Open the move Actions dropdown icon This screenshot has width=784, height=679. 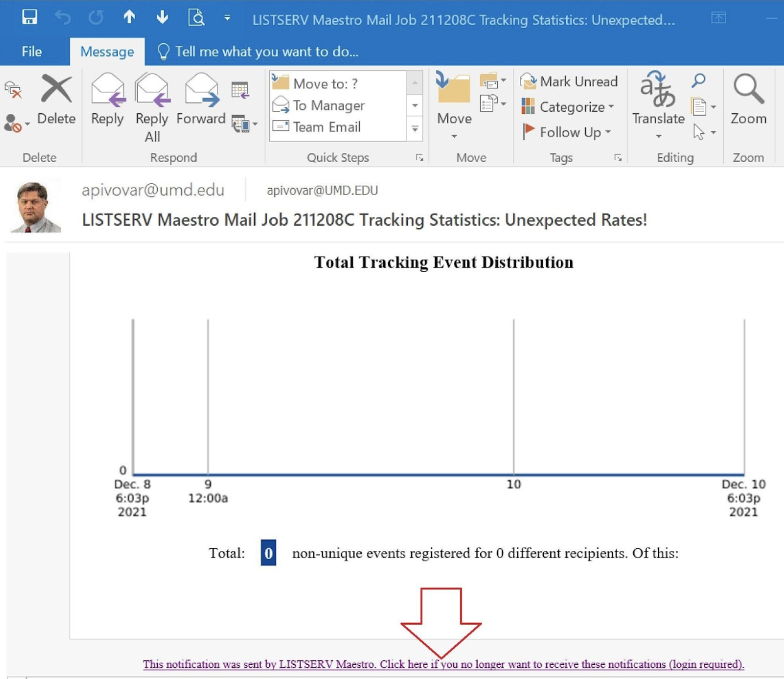[493, 104]
